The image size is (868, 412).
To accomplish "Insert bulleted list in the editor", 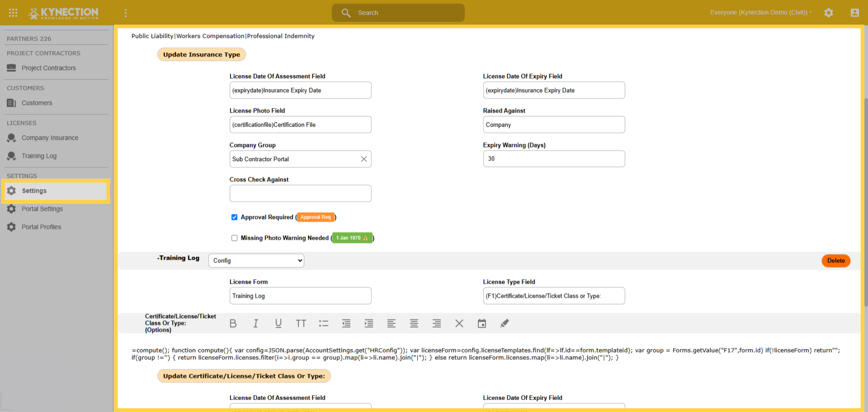I will click(x=324, y=323).
